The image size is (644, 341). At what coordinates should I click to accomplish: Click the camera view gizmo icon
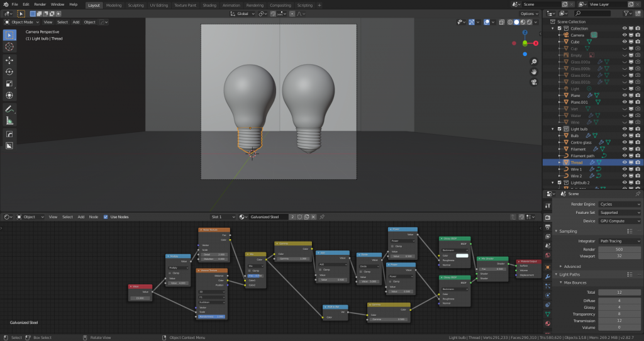click(x=534, y=82)
